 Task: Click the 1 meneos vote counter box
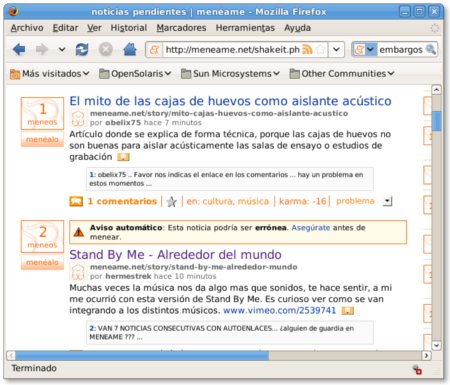42,113
